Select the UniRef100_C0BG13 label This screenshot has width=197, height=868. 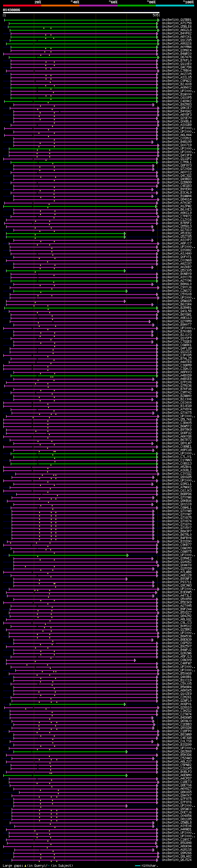176,464
